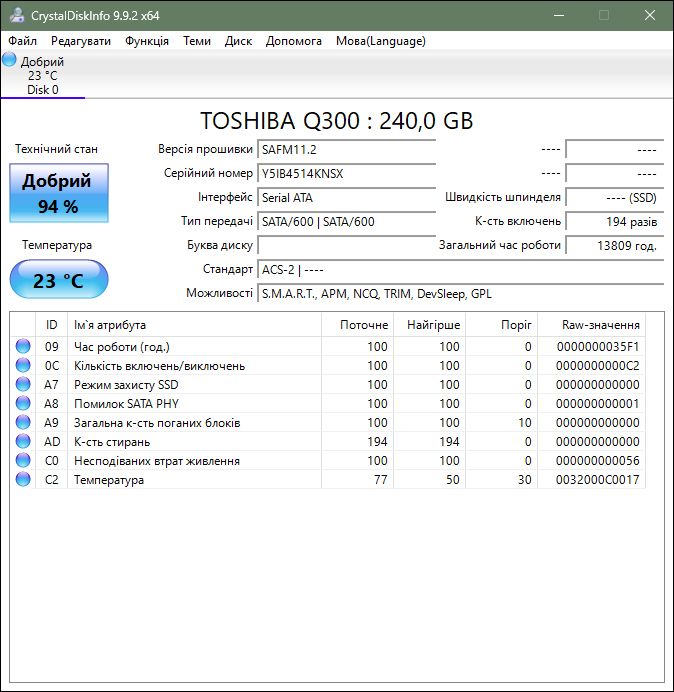The height and width of the screenshot is (692, 674).
Task: Click the ID column header
Action: 51,325
